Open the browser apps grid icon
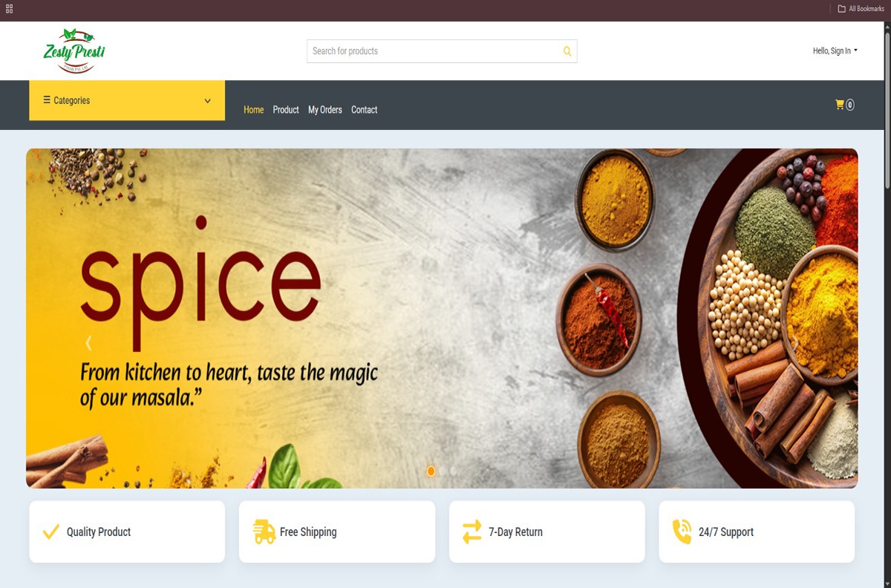Screen dimensions: 891x588 10,9
